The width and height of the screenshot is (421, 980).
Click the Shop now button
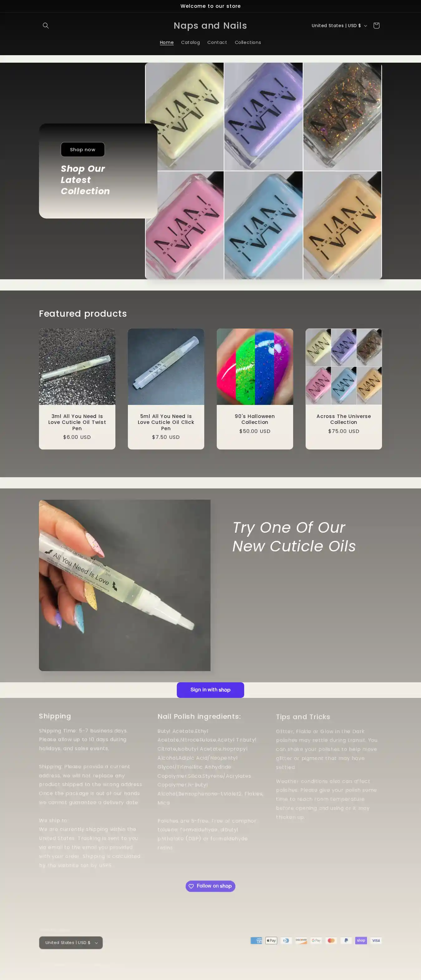(83, 150)
